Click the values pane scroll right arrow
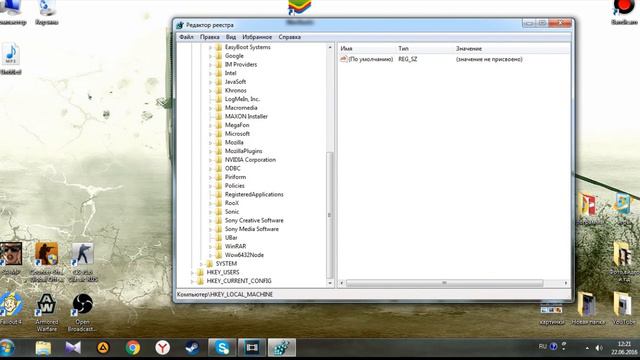The height and width of the screenshot is (360, 640). tap(566, 283)
